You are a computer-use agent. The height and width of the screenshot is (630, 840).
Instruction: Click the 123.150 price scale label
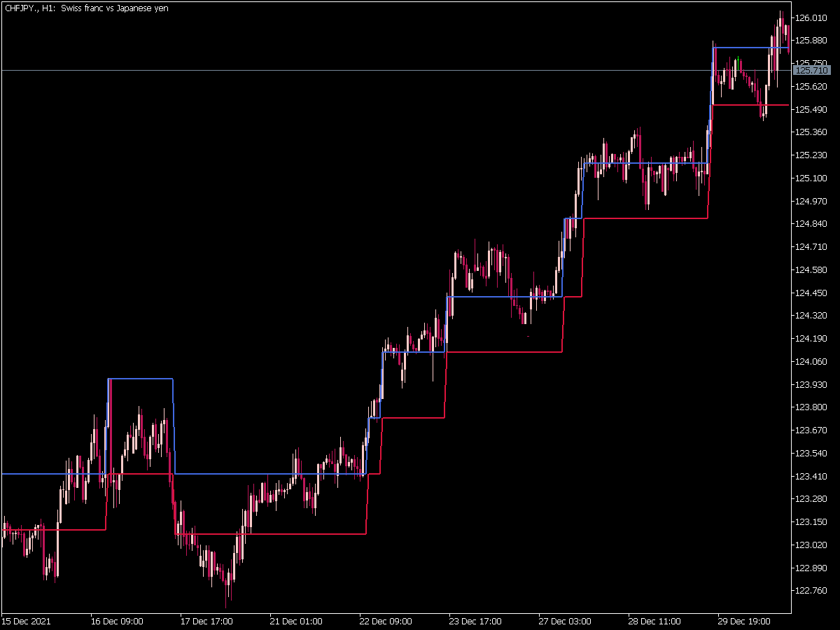coord(812,521)
